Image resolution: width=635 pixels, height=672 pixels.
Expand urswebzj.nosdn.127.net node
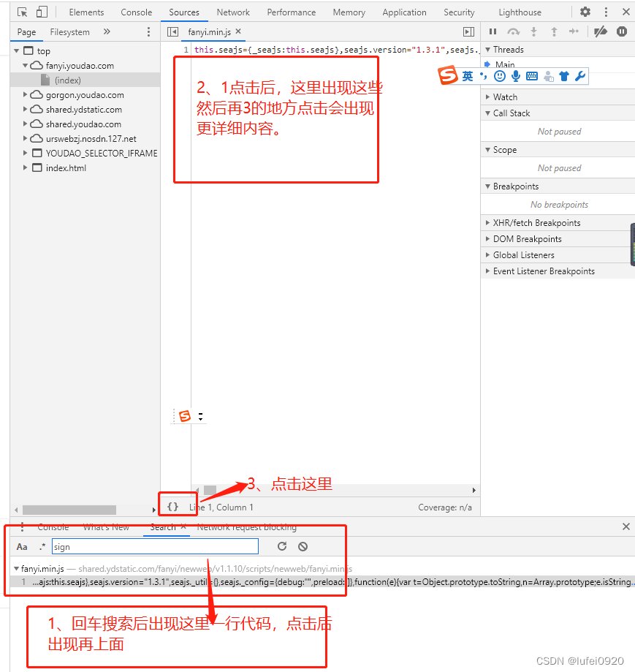(26, 138)
